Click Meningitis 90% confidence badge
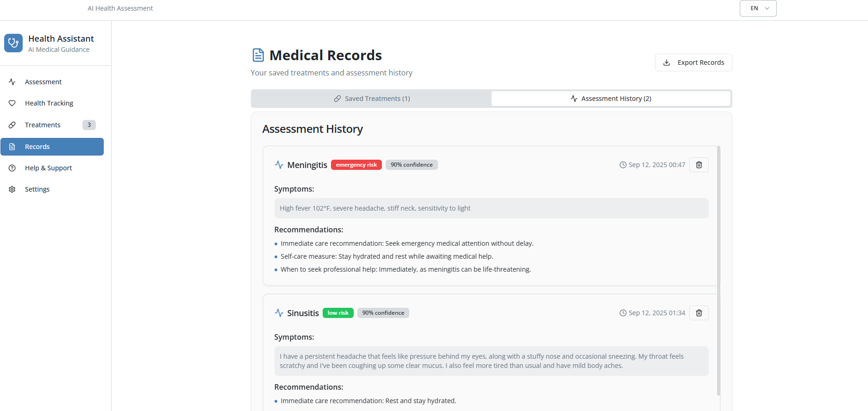 (412, 165)
